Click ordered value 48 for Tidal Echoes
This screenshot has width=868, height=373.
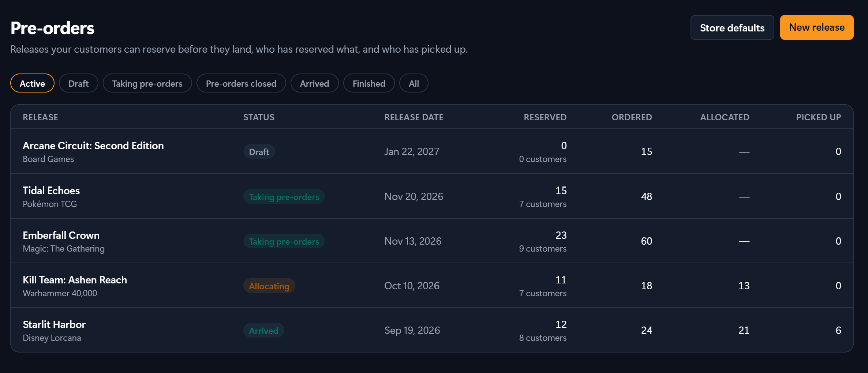(x=646, y=196)
